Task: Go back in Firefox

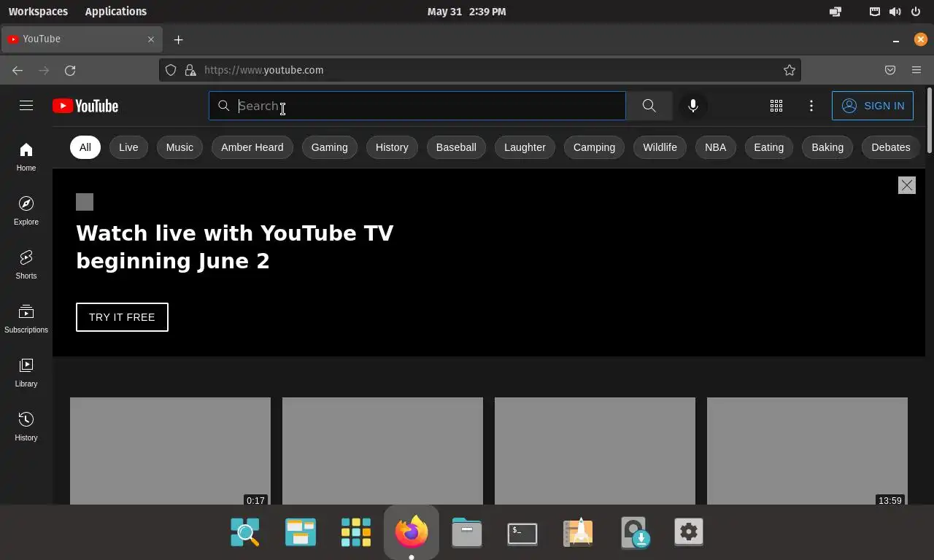Action: tap(18, 70)
